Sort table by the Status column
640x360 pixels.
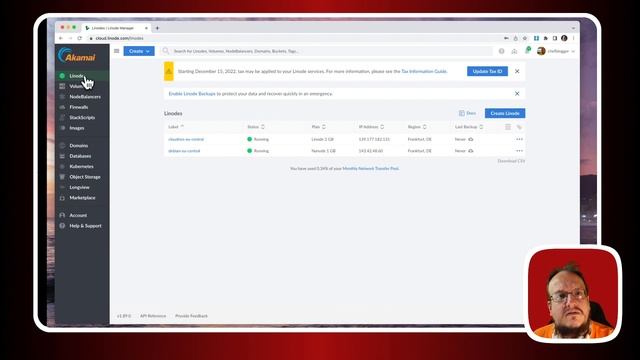[256, 127]
